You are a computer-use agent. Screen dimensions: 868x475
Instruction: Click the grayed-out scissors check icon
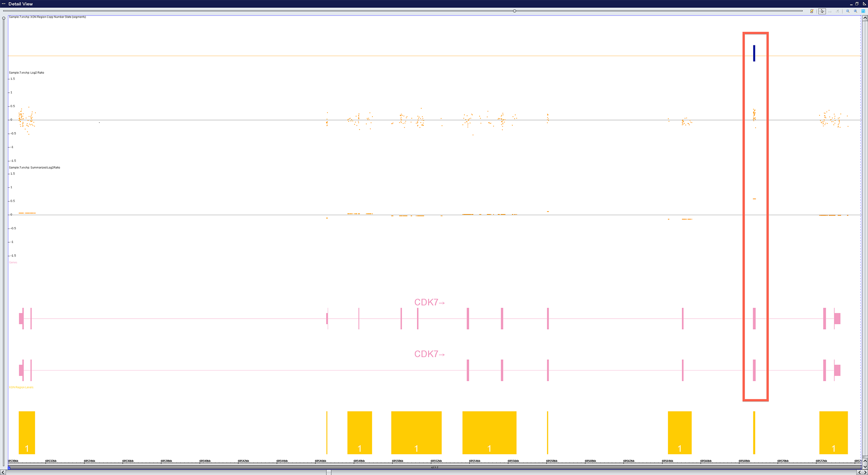[x=837, y=11]
